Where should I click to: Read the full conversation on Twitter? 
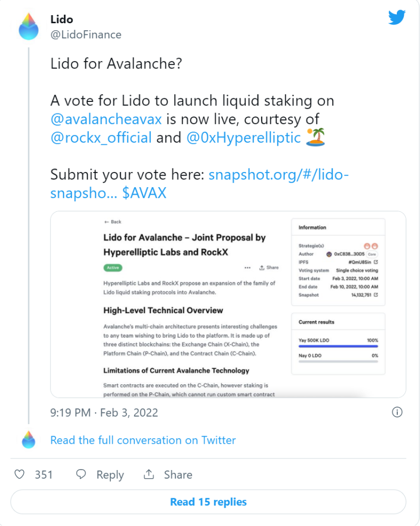(x=143, y=440)
